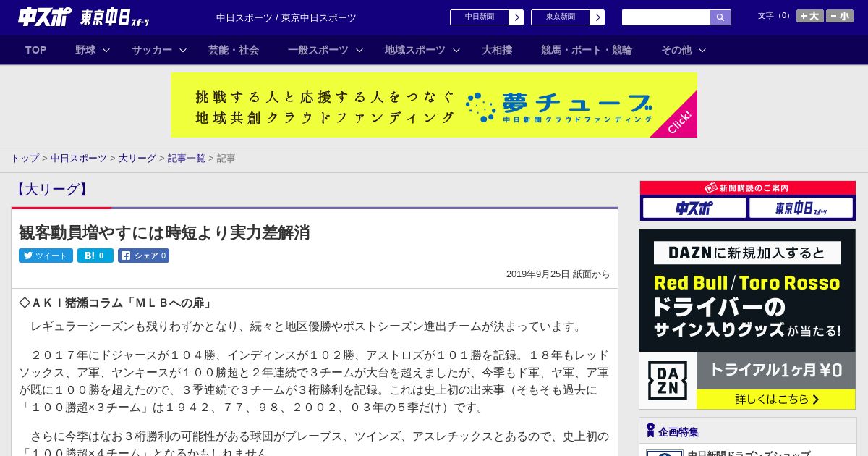868x456 pixels.
Task: Open the 野球 menu item
Action: pos(85,50)
